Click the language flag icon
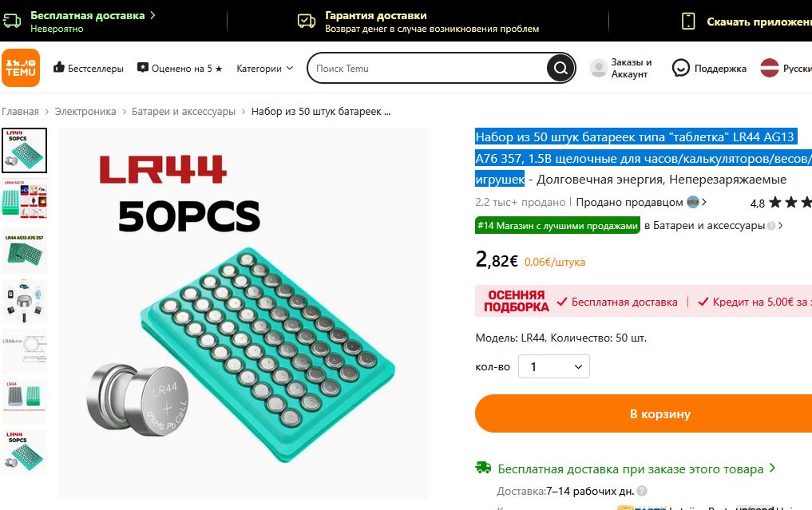Image resolution: width=812 pixels, height=510 pixels. click(x=770, y=68)
